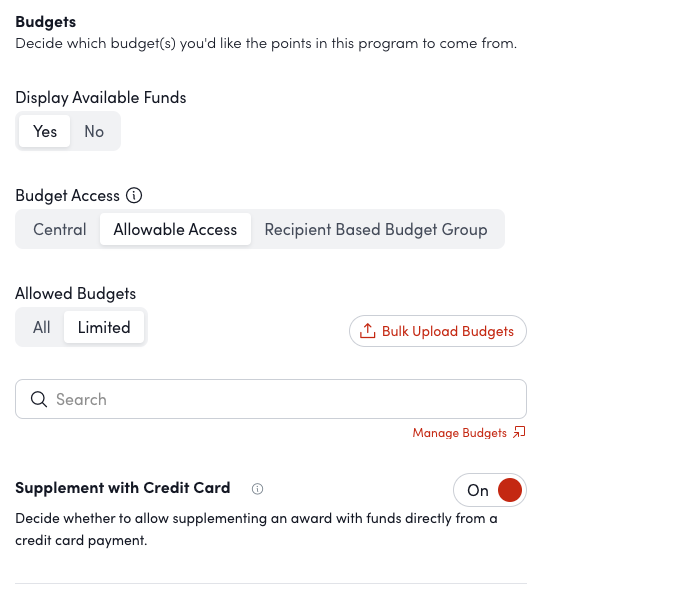This screenshot has height=613, width=676.
Task: Set Allowed Budgets to All
Action: click(x=41, y=327)
